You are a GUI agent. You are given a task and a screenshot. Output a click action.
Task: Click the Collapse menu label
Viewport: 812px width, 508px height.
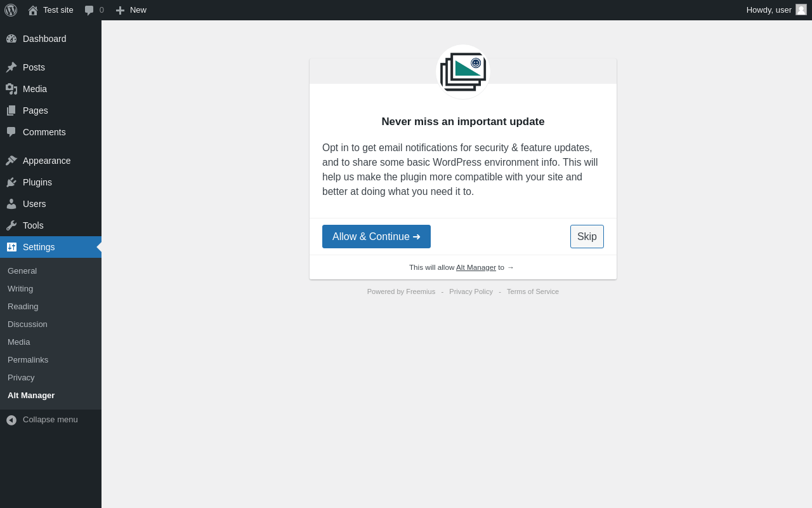(x=50, y=420)
